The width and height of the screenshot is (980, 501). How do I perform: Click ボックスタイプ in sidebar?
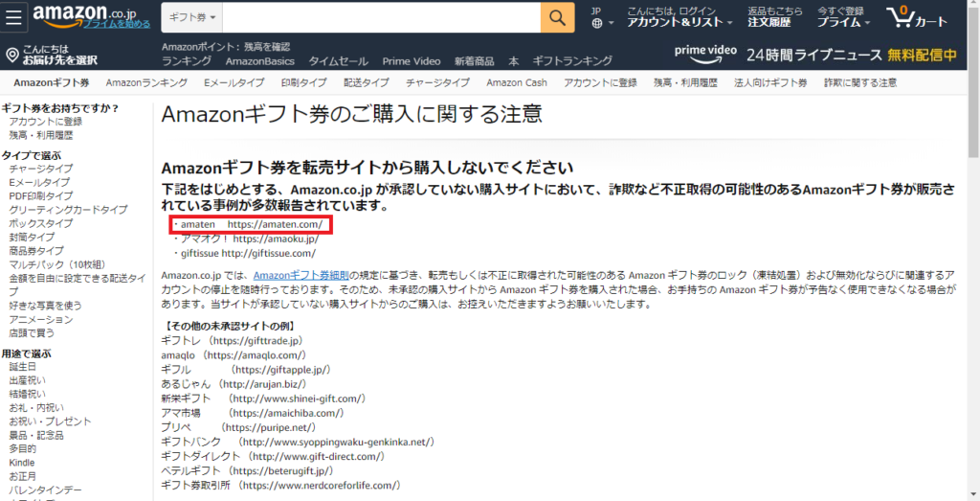pyautogui.click(x=40, y=223)
